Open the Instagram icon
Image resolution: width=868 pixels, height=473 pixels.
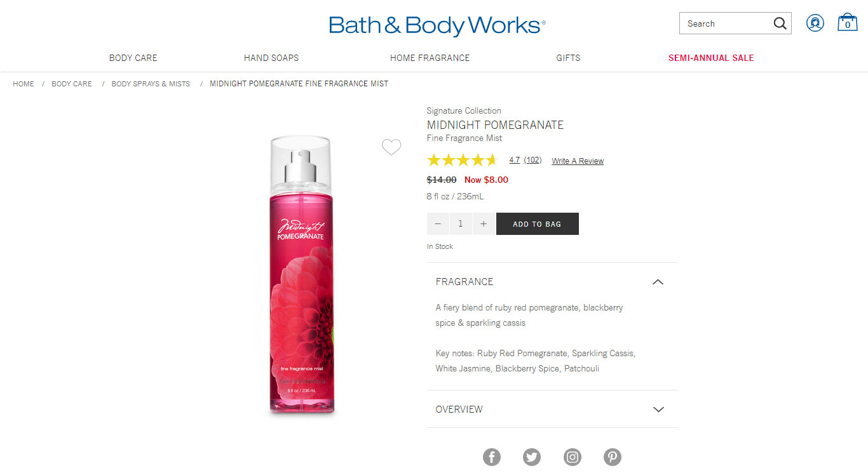click(x=573, y=457)
